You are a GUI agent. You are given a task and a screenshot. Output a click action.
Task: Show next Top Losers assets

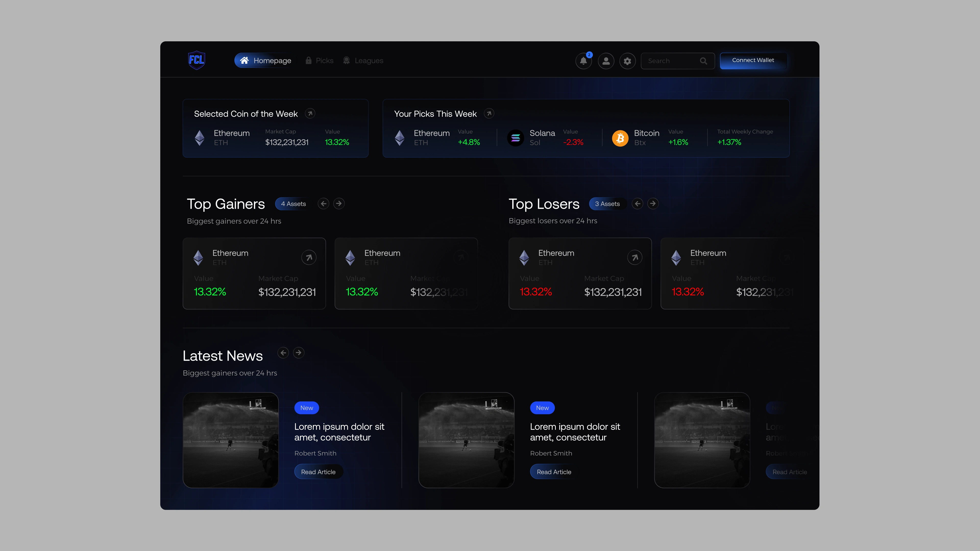(x=653, y=204)
